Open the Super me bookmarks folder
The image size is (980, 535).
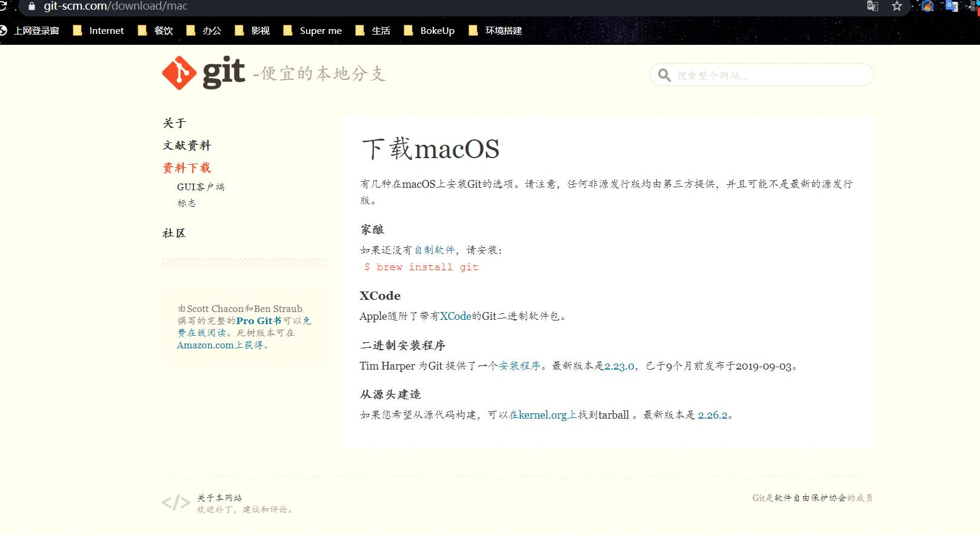(313, 30)
